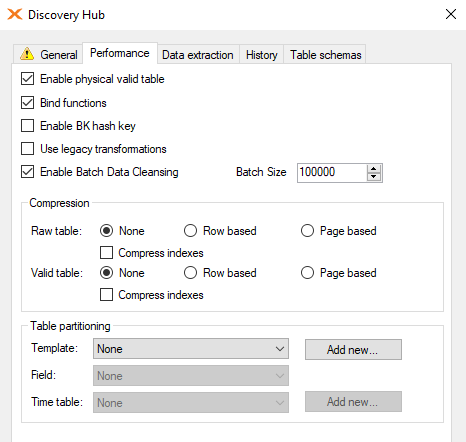The image size is (466, 442).
Task: Go to the History tab
Action: (x=262, y=55)
